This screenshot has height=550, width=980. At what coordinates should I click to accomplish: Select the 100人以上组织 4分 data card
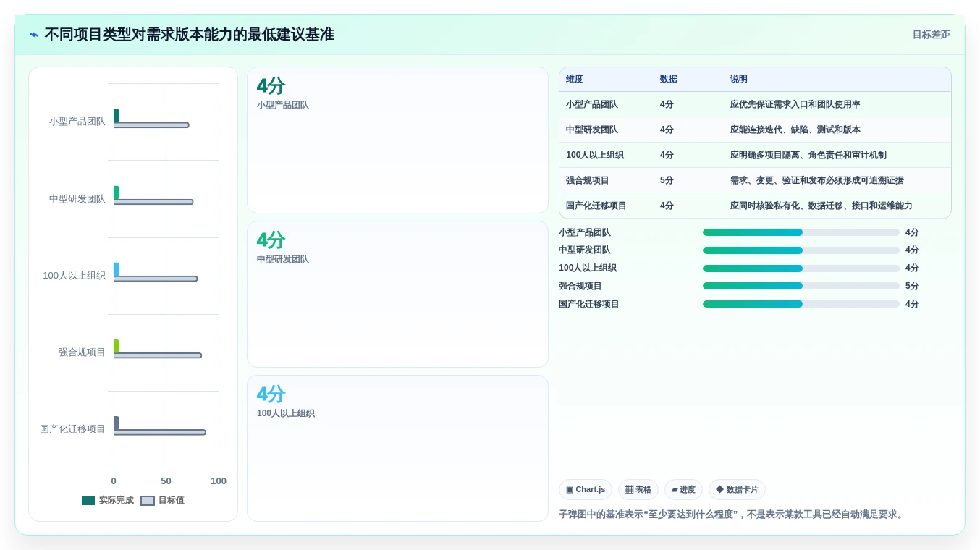click(x=397, y=448)
